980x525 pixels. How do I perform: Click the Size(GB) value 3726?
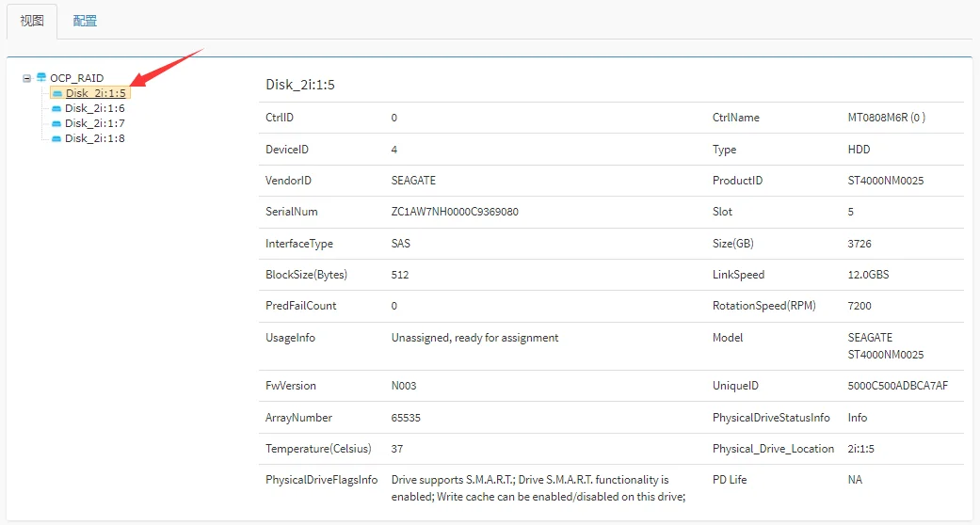[x=860, y=244]
